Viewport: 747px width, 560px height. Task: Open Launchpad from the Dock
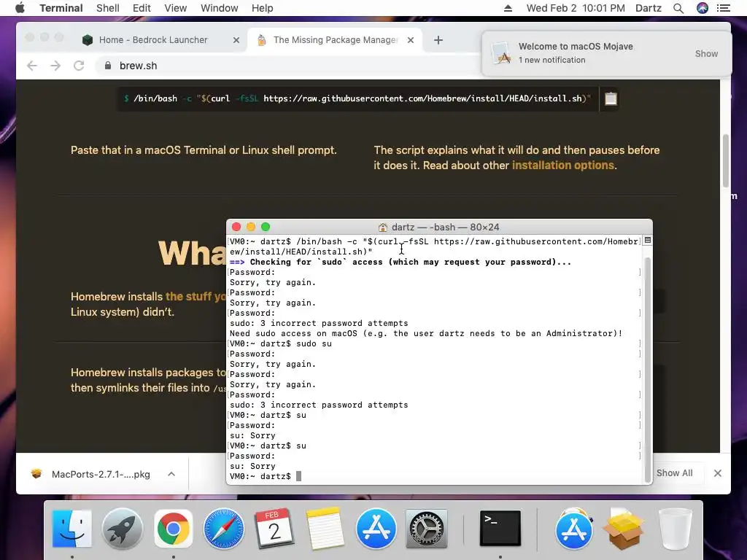[x=123, y=529]
